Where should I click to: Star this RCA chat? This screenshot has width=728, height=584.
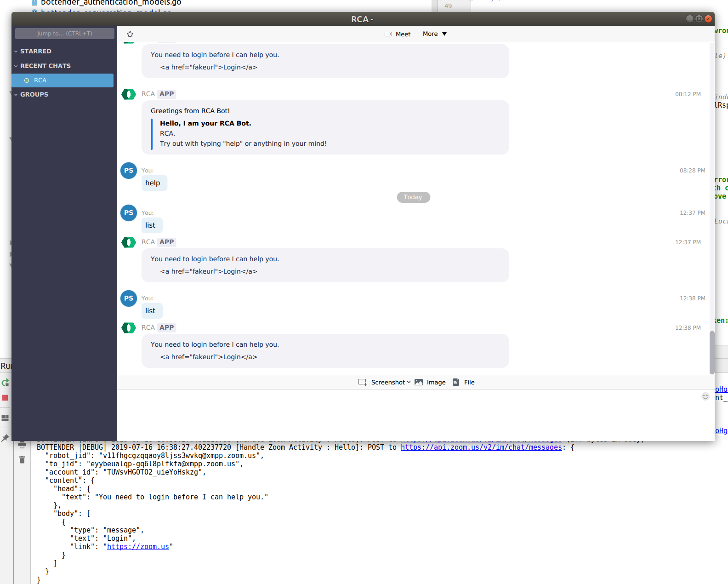coord(130,34)
